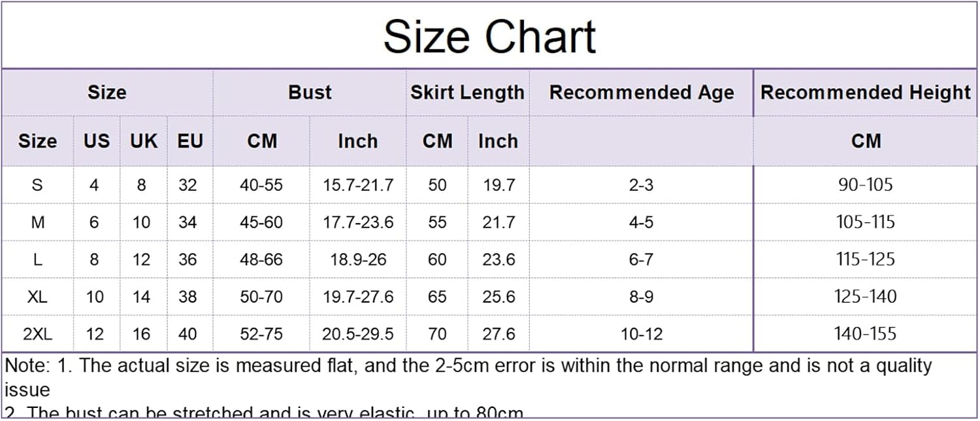Select the "EU" sub-header cell
980x421 pixels.
click(x=190, y=141)
